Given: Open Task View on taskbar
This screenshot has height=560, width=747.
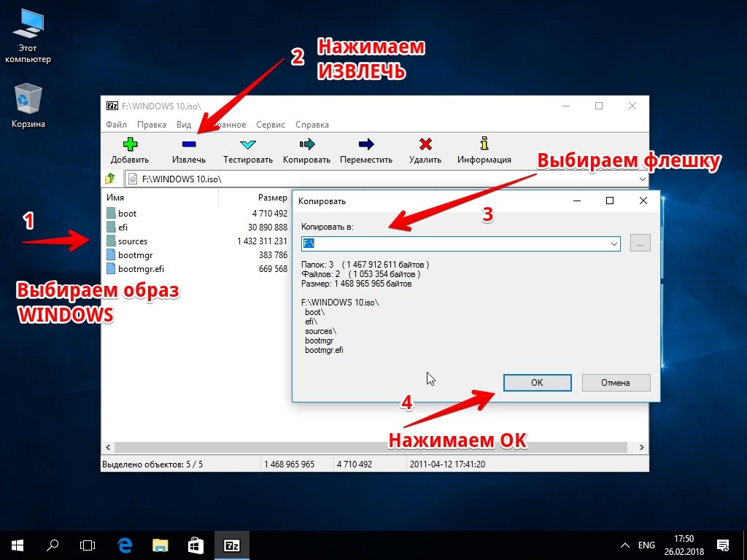Looking at the screenshot, I should pos(88,545).
